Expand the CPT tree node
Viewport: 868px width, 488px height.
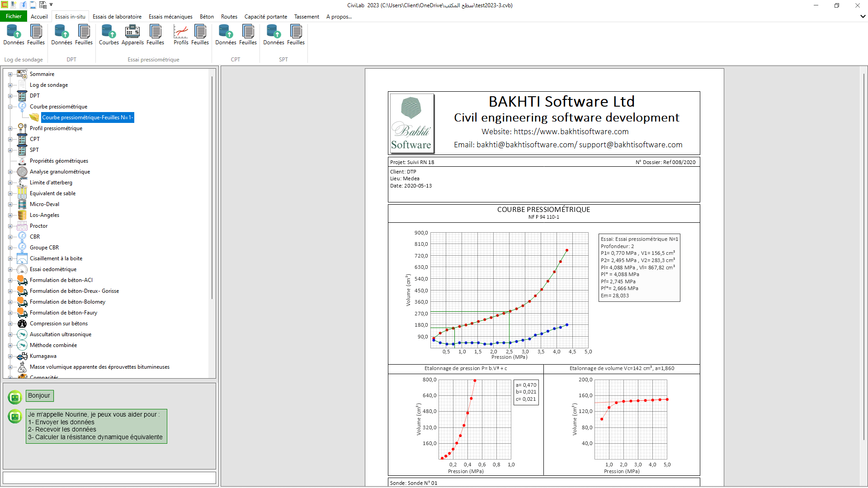(x=10, y=139)
